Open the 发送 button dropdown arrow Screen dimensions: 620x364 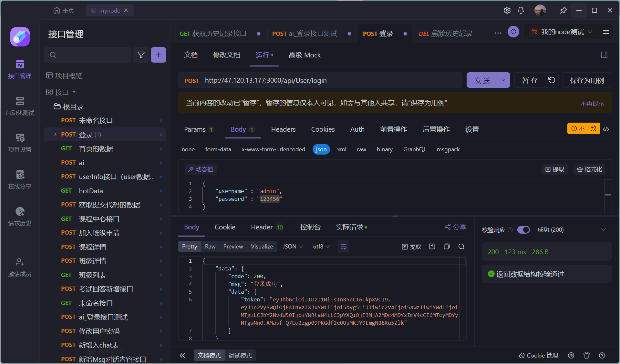pos(503,80)
